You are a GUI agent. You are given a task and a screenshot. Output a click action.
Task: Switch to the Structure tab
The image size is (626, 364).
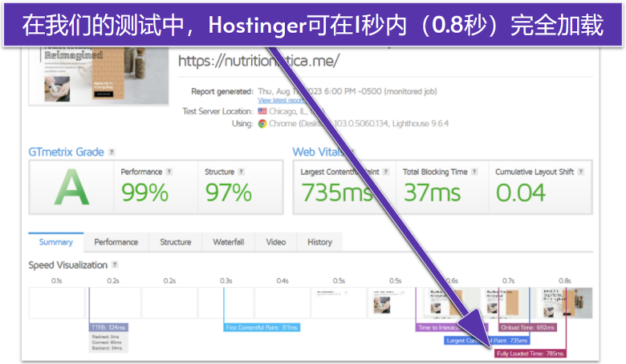tap(175, 242)
